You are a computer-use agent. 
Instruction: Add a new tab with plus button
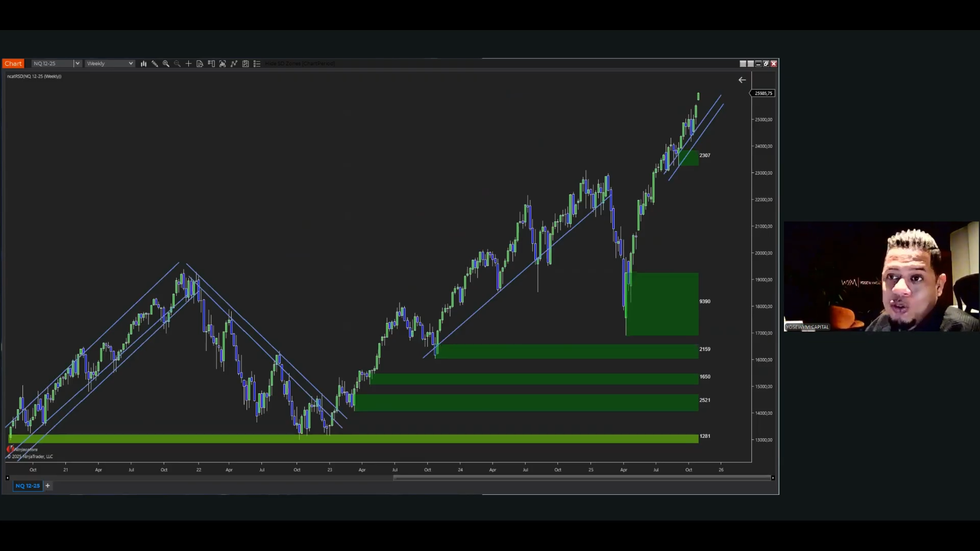pos(47,486)
